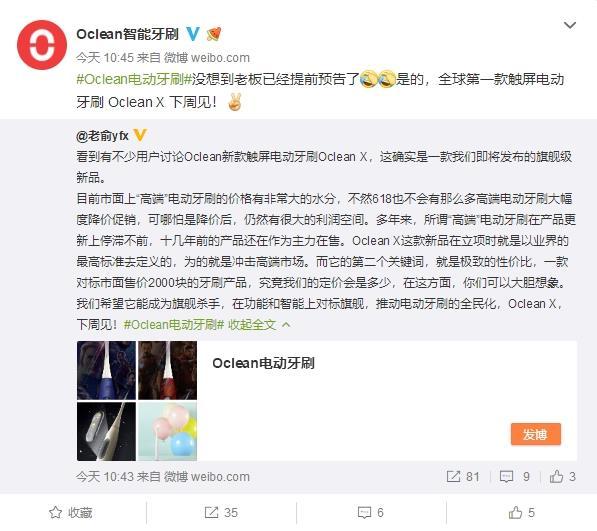Image resolution: width=597 pixels, height=531 pixels.
Task: Open @老俞yfx profile link
Action: pos(102,136)
